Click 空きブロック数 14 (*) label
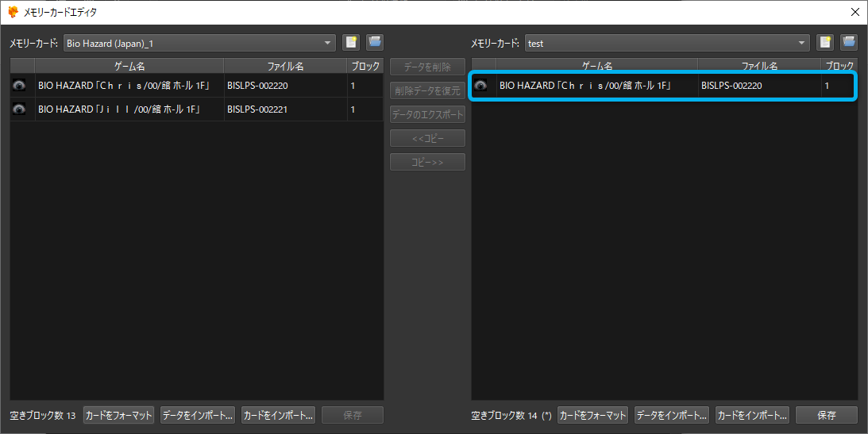The width and height of the screenshot is (868, 434). click(x=511, y=415)
